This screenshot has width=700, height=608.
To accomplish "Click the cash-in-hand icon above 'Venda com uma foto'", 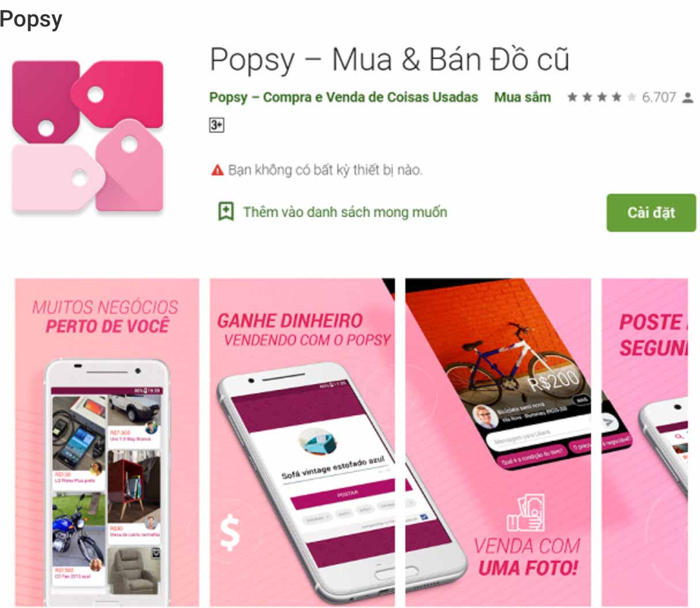I will click(525, 512).
